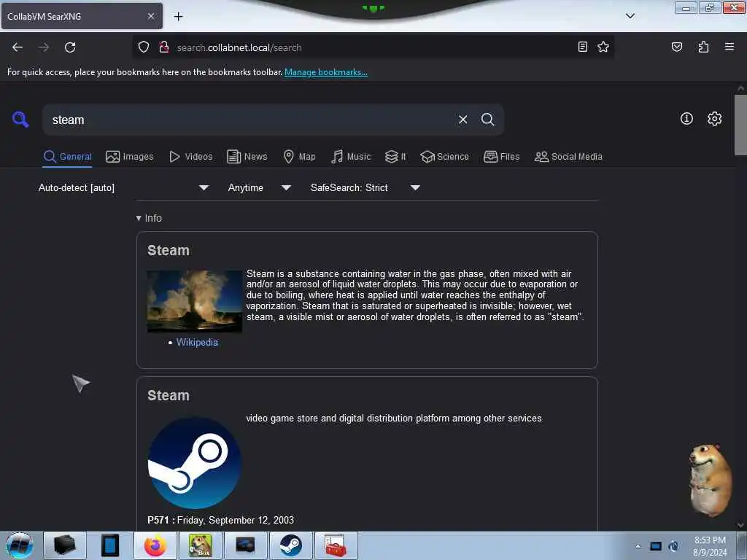Open the Anytime time range dropdown
The height and width of the screenshot is (560, 747).
259,187
